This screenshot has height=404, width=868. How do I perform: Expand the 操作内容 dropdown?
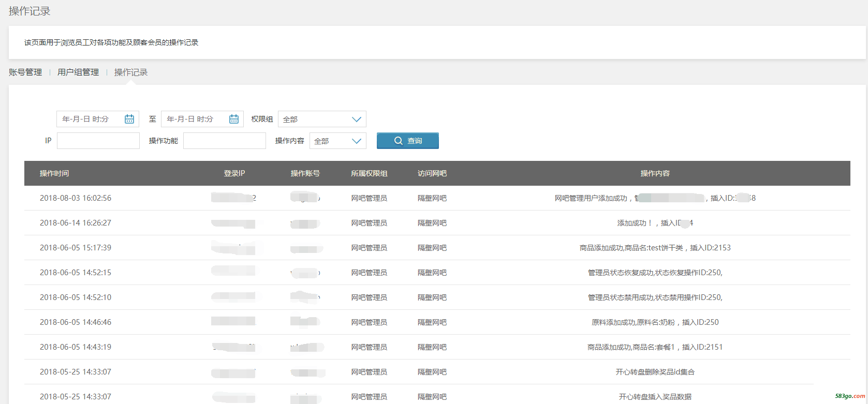click(x=338, y=141)
